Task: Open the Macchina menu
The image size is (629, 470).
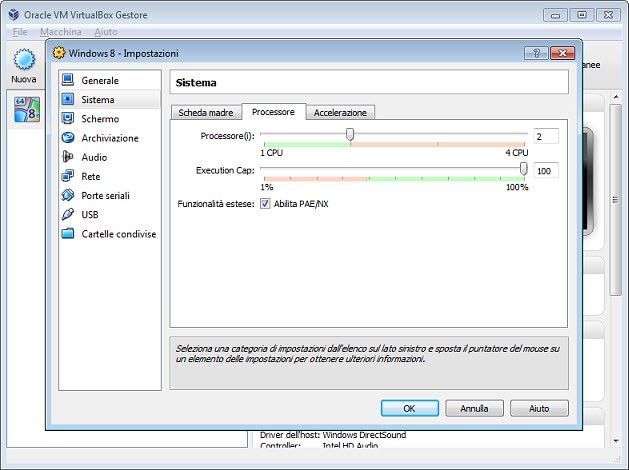Action: pos(60,32)
